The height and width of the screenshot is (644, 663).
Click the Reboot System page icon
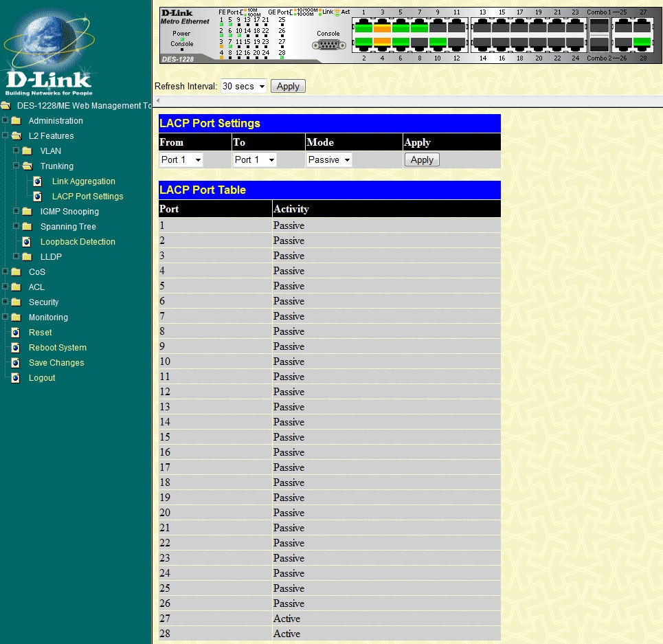click(x=16, y=348)
